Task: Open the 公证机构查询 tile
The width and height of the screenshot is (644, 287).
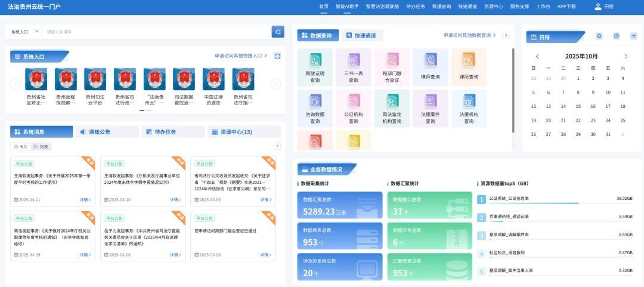Action: (x=353, y=108)
